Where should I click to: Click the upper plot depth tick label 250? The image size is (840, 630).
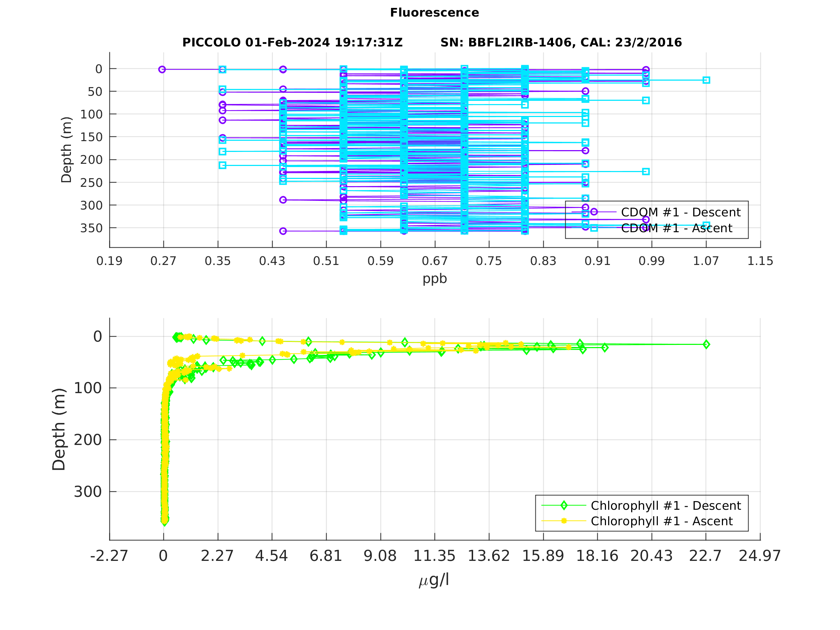91,183
